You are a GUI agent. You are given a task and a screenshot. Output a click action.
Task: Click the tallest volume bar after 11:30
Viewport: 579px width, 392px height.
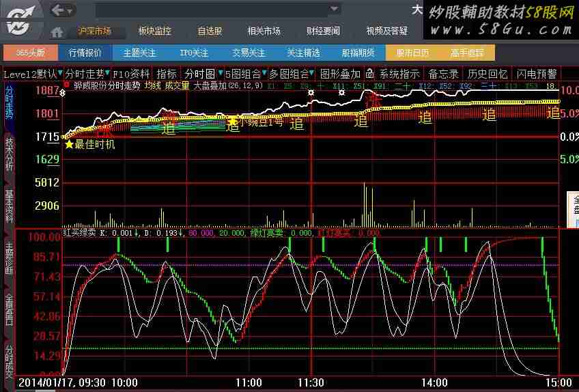(x=364, y=205)
